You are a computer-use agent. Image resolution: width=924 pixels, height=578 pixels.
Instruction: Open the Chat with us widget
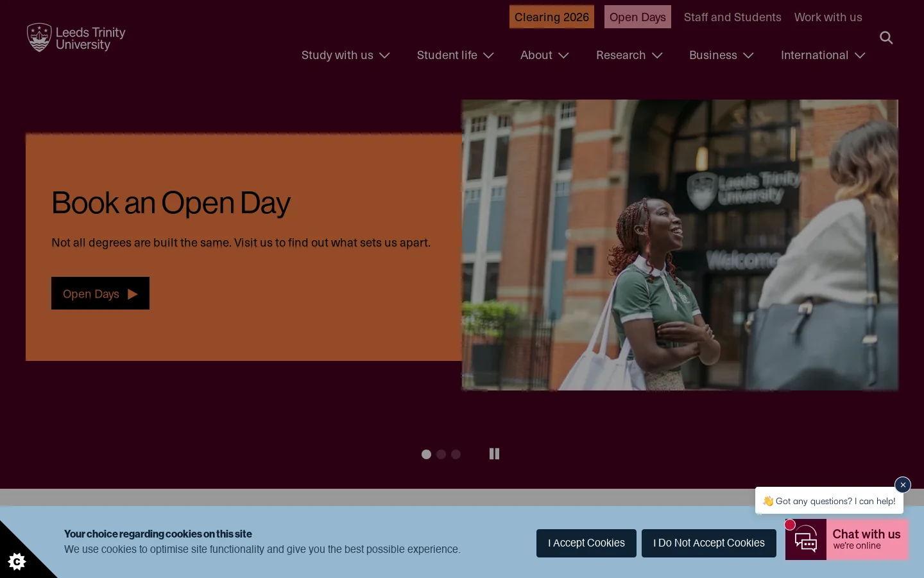[x=847, y=539]
